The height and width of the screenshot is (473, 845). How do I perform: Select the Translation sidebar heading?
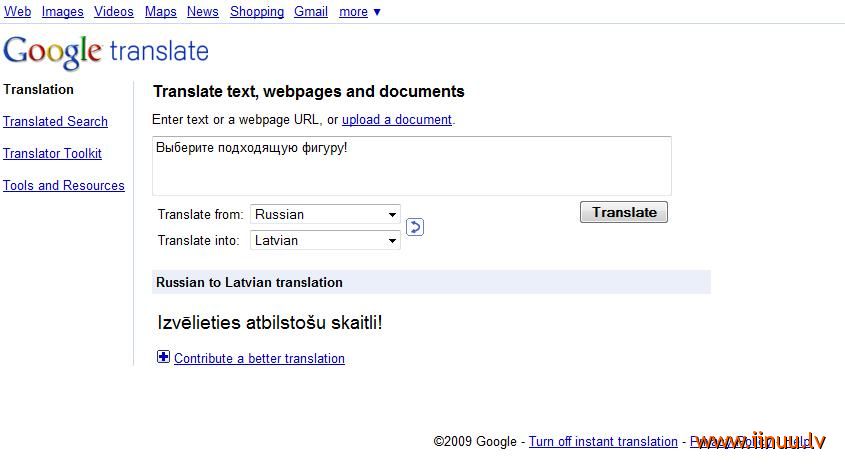38,89
